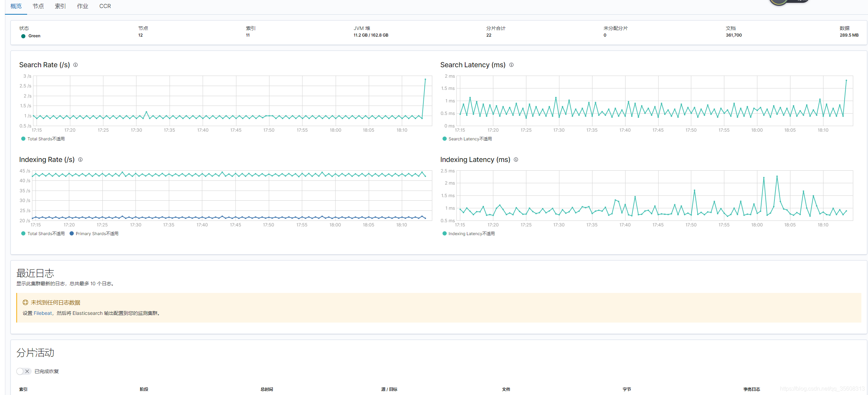Sort shard activity by 源 / 目标 column

point(389,389)
